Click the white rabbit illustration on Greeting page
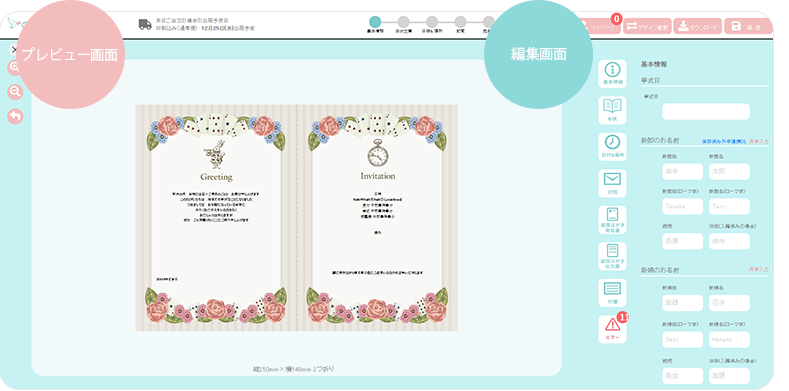The width and height of the screenshot is (789, 391). click(x=216, y=154)
